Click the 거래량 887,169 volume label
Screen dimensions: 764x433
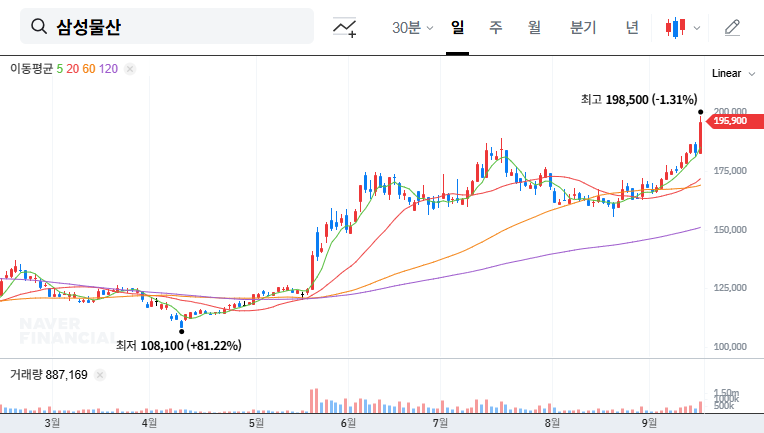click(x=49, y=375)
